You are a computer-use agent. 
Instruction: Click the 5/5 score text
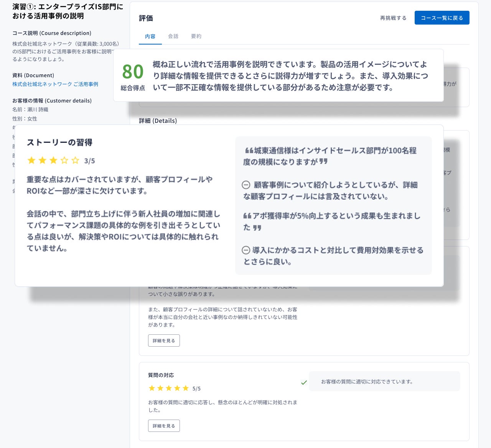tap(197, 389)
